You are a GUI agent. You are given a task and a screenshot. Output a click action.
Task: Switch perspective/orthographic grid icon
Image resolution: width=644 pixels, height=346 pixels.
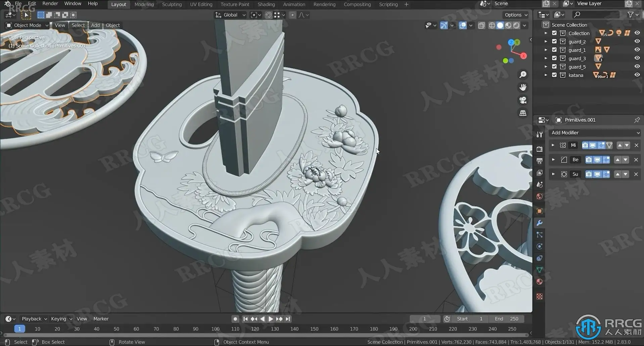[x=523, y=113]
